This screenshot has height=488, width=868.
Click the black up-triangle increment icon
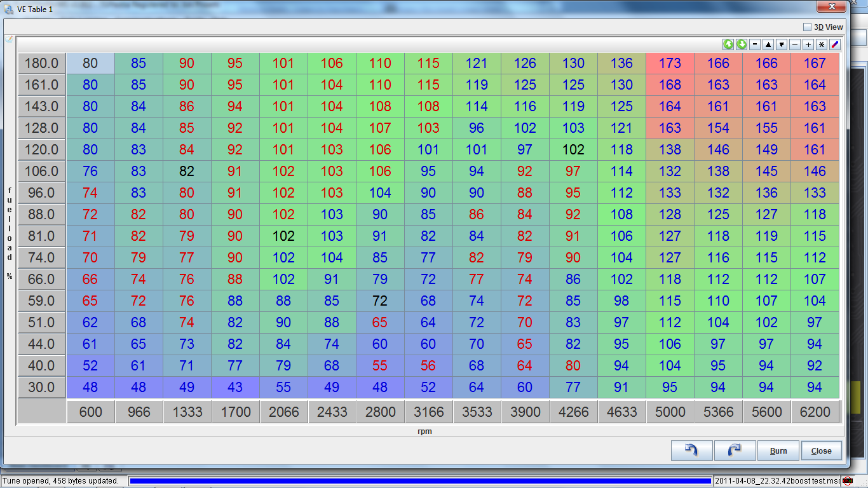(x=768, y=44)
